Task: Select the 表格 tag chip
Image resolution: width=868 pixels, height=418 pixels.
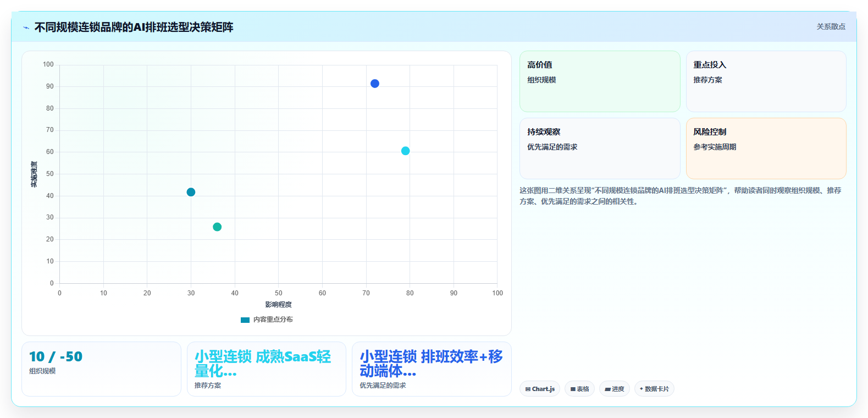Action: [x=579, y=389]
